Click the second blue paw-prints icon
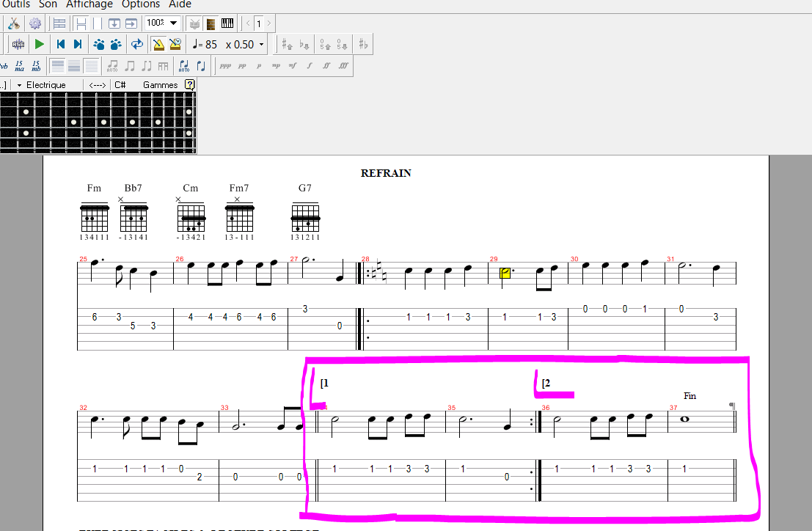The width and height of the screenshot is (812, 531). coord(116,45)
